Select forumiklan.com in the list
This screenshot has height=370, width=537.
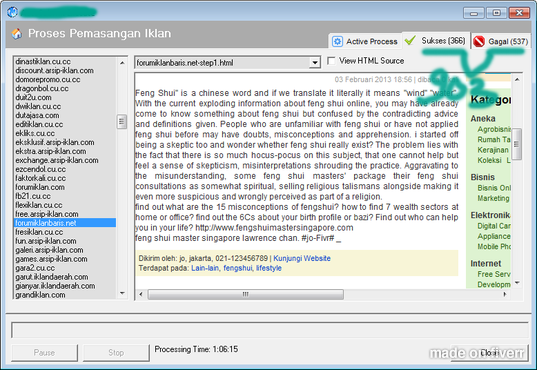click(65, 187)
